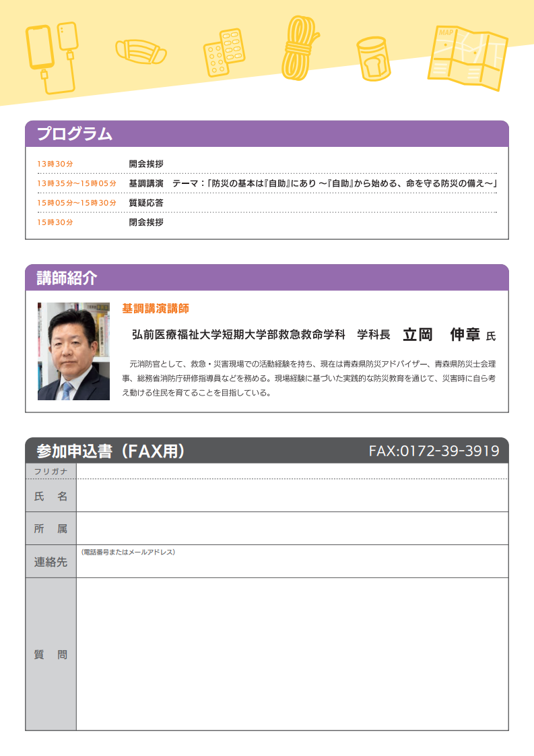Click the 氏名 entry field
This screenshot has width=534, height=756.
(292, 495)
